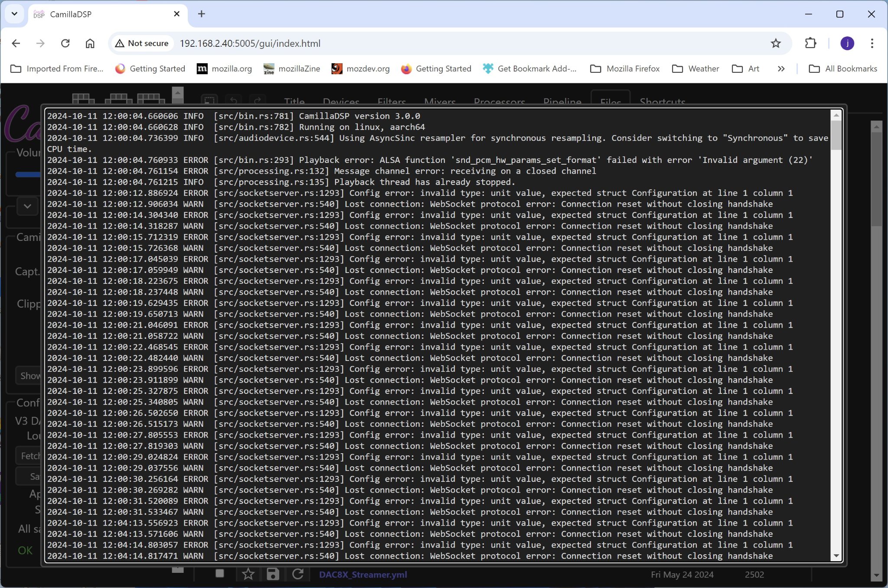Open the mozilla.org bookmark
Image resolution: width=888 pixels, height=588 pixels.
(224, 68)
